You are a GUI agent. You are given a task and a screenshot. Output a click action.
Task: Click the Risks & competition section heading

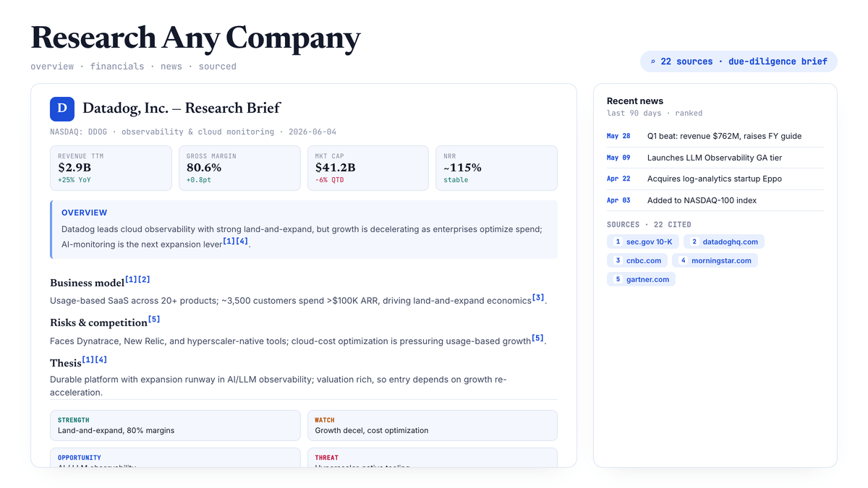pyautogui.click(x=98, y=322)
